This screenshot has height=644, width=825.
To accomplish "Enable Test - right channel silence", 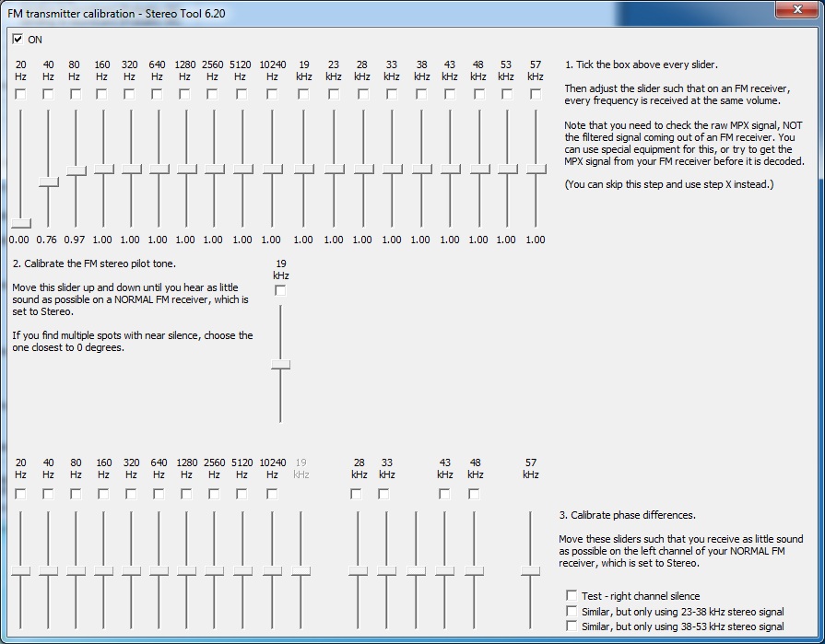I will pos(572,595).
